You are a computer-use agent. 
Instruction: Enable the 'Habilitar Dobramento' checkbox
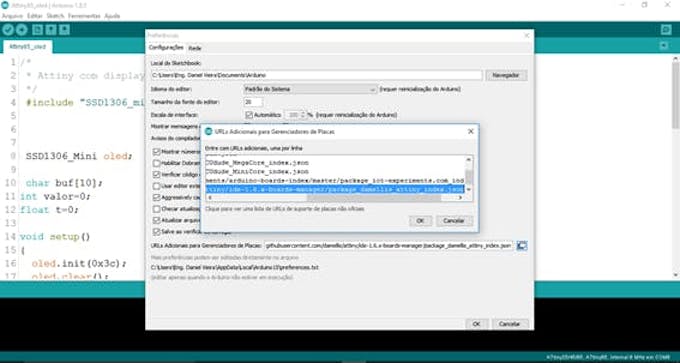(x=157, y=164)
